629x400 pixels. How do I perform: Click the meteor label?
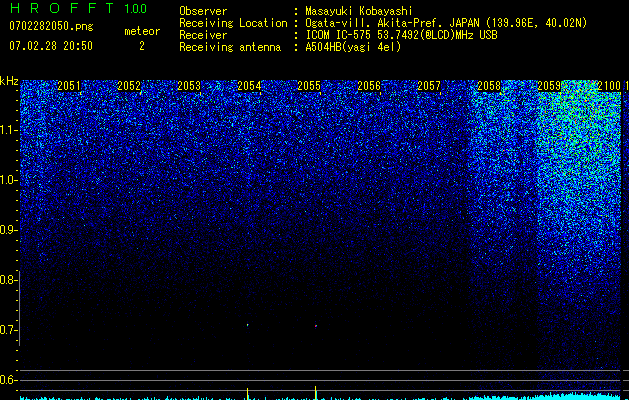coord(142,31)
